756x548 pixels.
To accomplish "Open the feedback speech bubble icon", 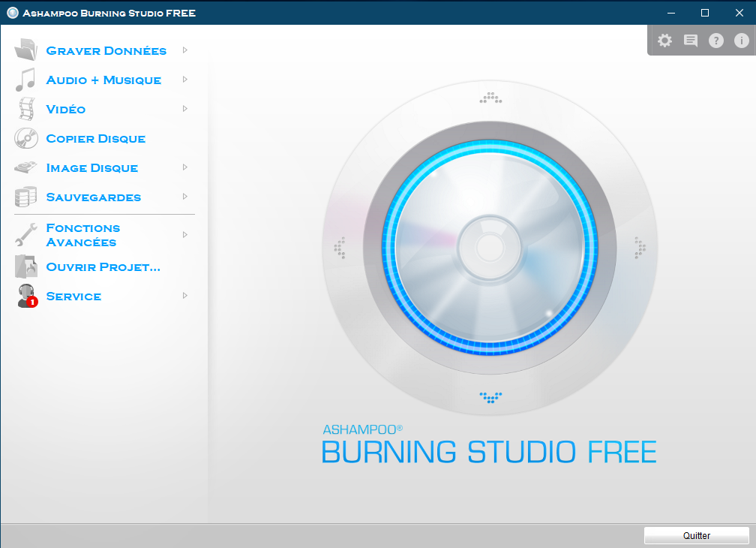I will click(691, 41).
